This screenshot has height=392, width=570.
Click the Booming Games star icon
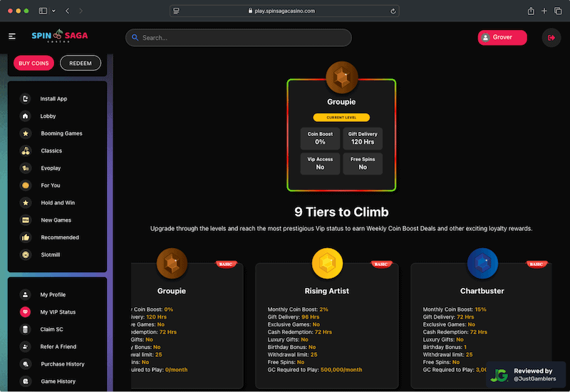[26, 133]
